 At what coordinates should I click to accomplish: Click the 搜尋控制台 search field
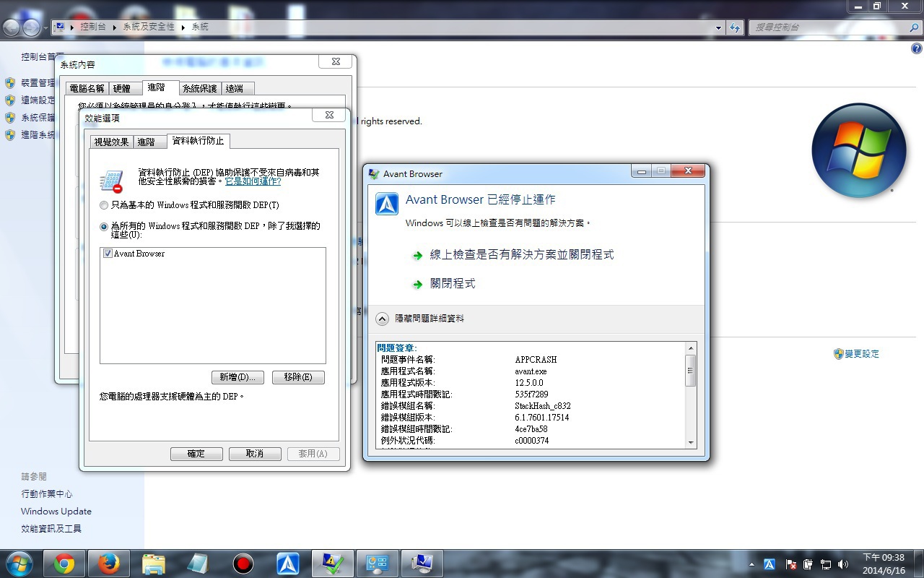coord(827,27)
